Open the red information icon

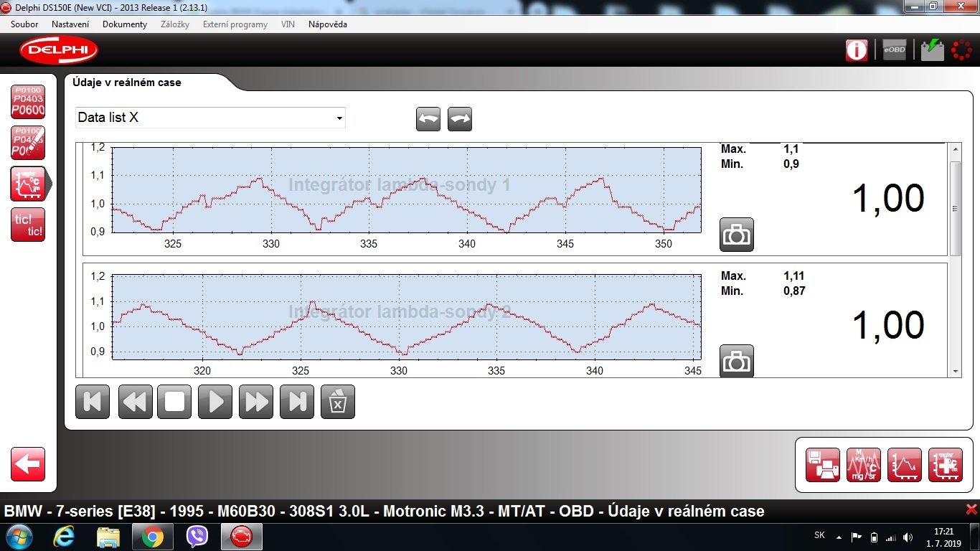click(856, 50)
